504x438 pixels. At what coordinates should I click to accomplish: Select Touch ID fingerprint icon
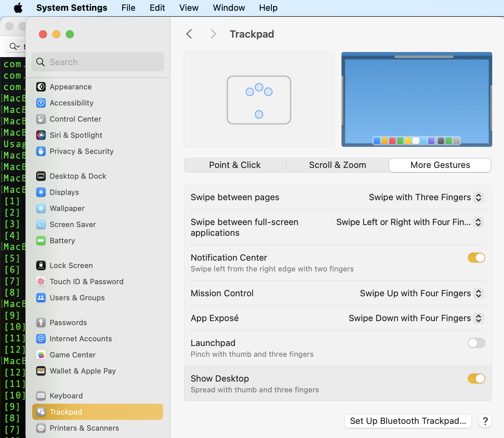[x=41, y=281]
